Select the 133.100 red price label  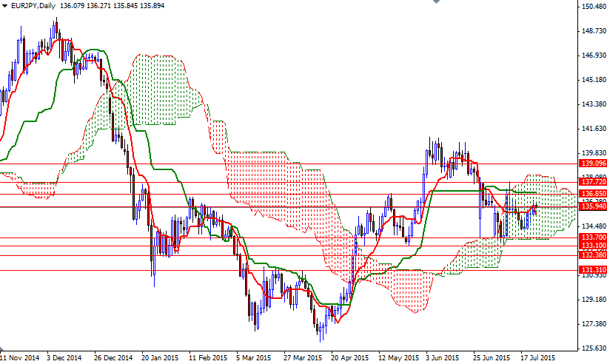pos(592,246)
